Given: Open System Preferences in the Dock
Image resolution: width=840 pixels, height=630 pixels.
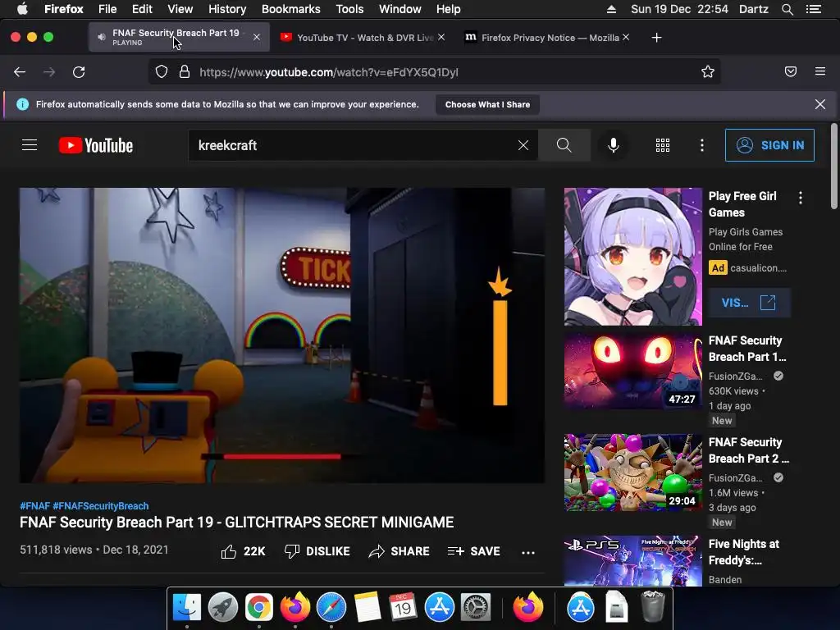Looking at the screenshot, I should pos(475,608).
